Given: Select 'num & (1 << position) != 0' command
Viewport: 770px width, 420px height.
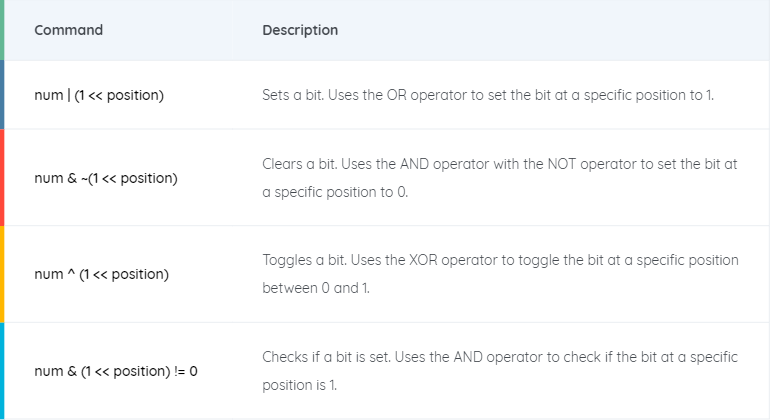Looking at the screenshot, I should click(x=116, y=371).
